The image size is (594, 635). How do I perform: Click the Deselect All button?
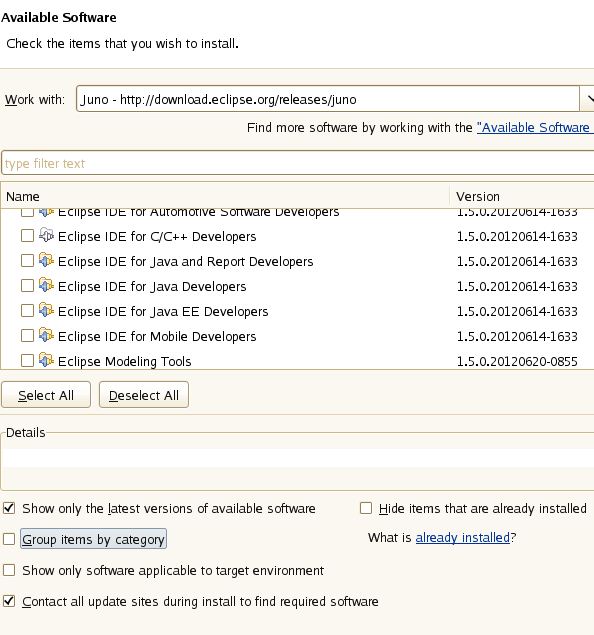point(144,395)
